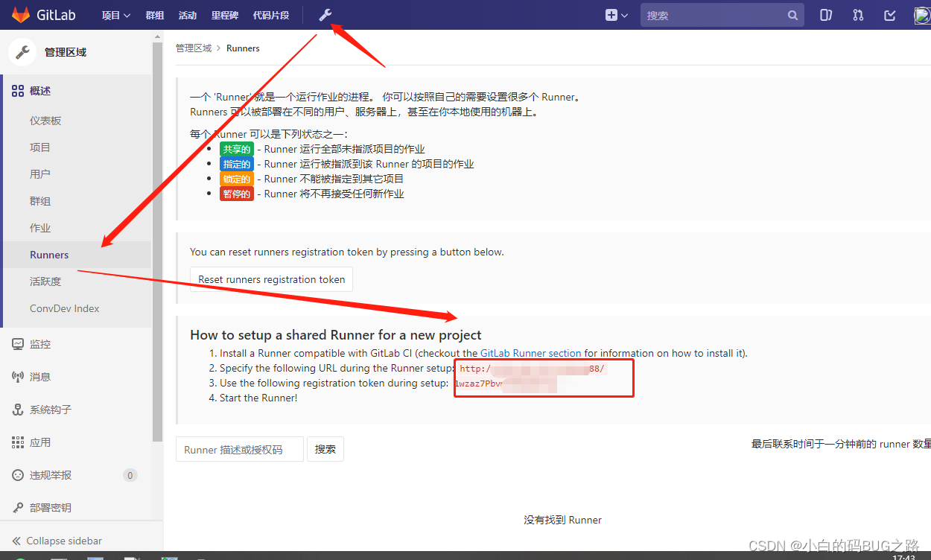Image resolution: width=931 pixels, height=560 pixels.
Task: Select 系统钩子 system hooks in sidebar
Action: [x=48, y=409]
